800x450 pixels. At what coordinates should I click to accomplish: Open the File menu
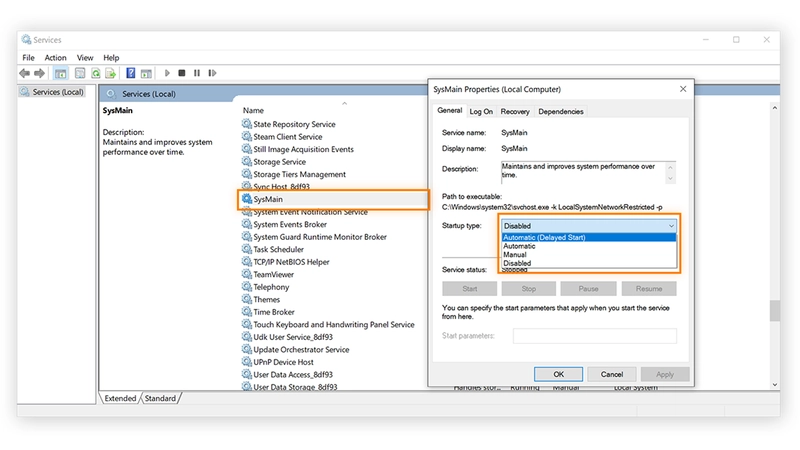(x=29, y=58)
